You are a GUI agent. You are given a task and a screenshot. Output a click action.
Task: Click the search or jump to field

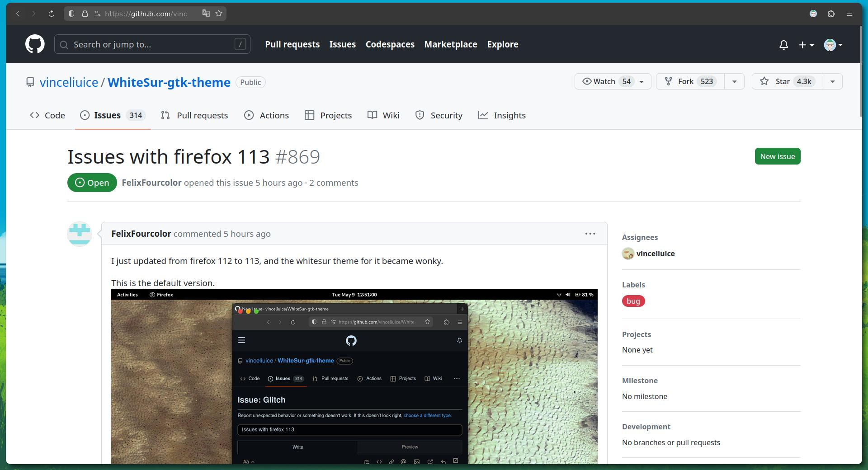pyautogui.click(x=152, y=44)
